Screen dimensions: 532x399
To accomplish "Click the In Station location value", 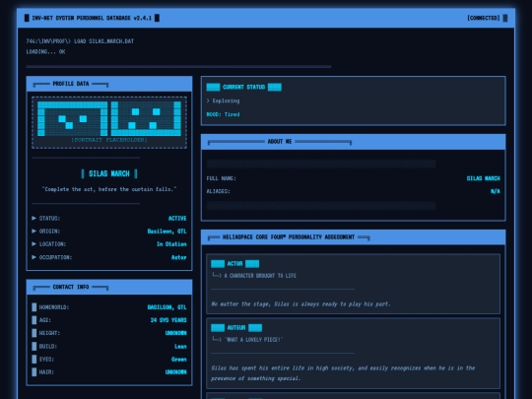I will click(171, 244).
